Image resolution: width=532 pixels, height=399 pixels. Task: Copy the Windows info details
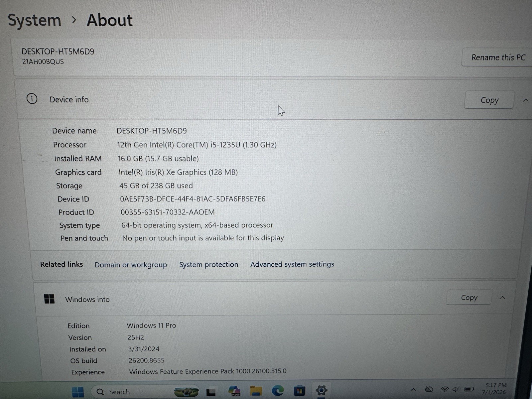[469, 298]
